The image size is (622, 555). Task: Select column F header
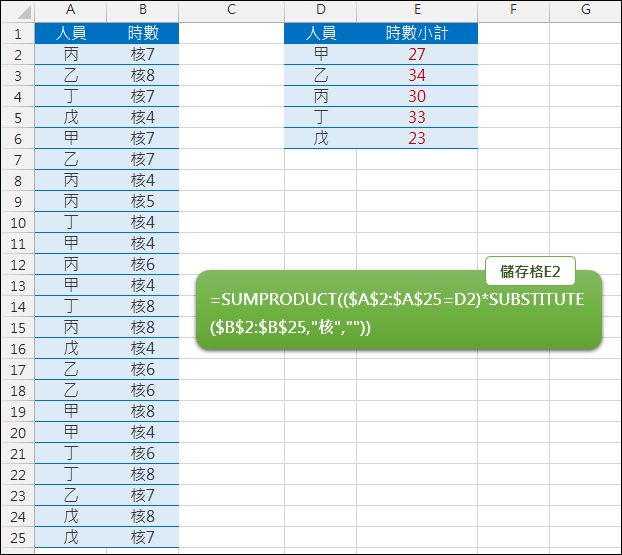514,10
